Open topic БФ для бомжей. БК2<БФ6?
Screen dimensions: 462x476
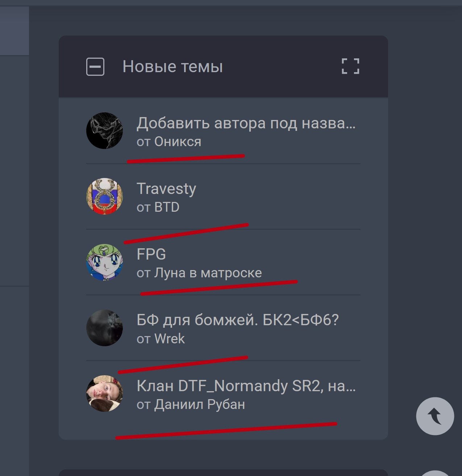pyautogui.click(x=238, y=320)
